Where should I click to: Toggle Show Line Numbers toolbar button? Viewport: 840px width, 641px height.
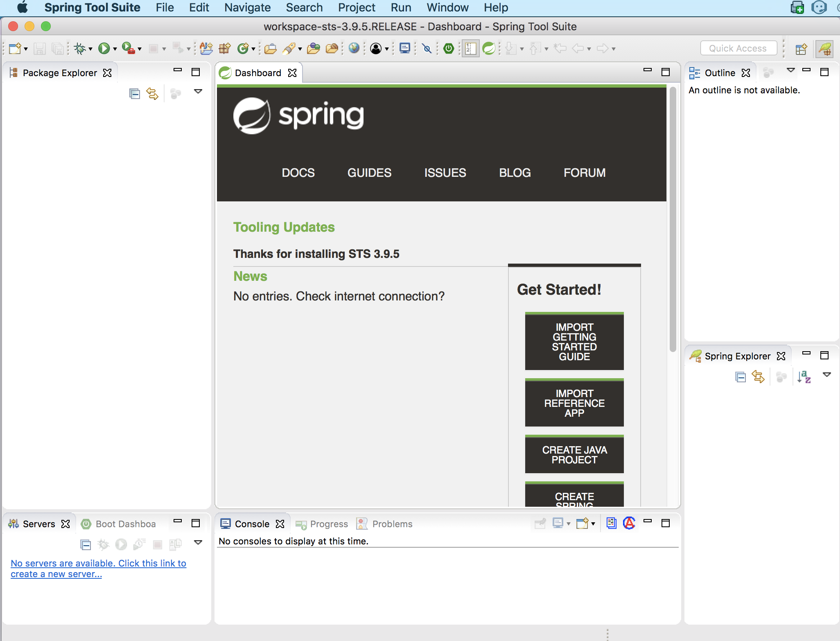point(470,49)
